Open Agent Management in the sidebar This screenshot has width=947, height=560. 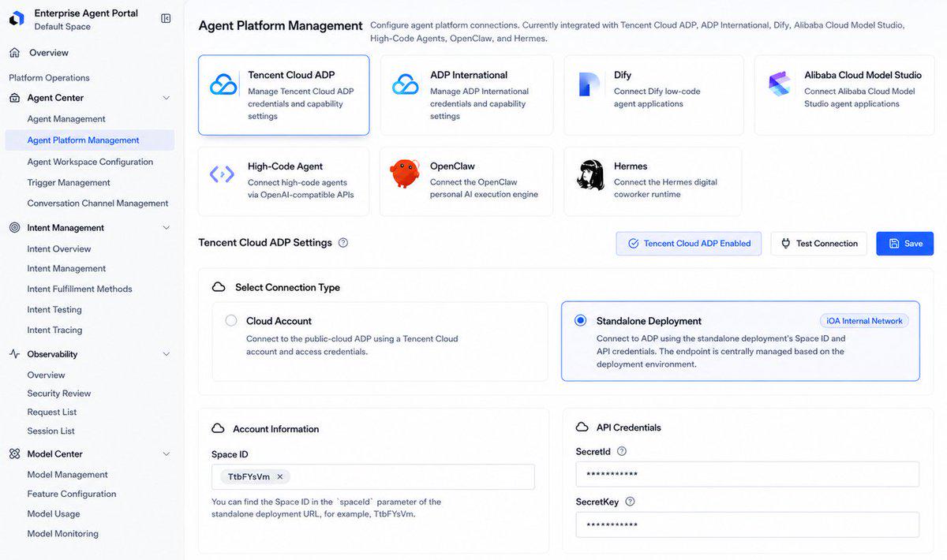pos(66,119)
